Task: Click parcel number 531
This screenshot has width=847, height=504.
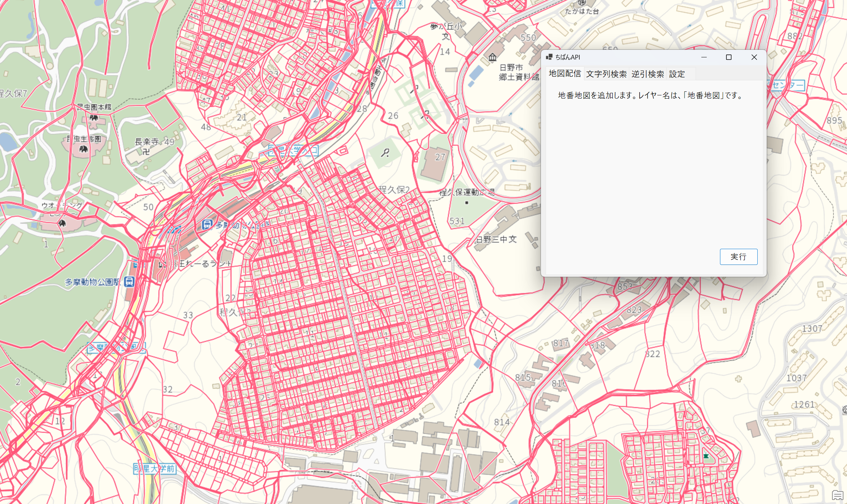Action: pyautogui.click(x=457, y=221)
